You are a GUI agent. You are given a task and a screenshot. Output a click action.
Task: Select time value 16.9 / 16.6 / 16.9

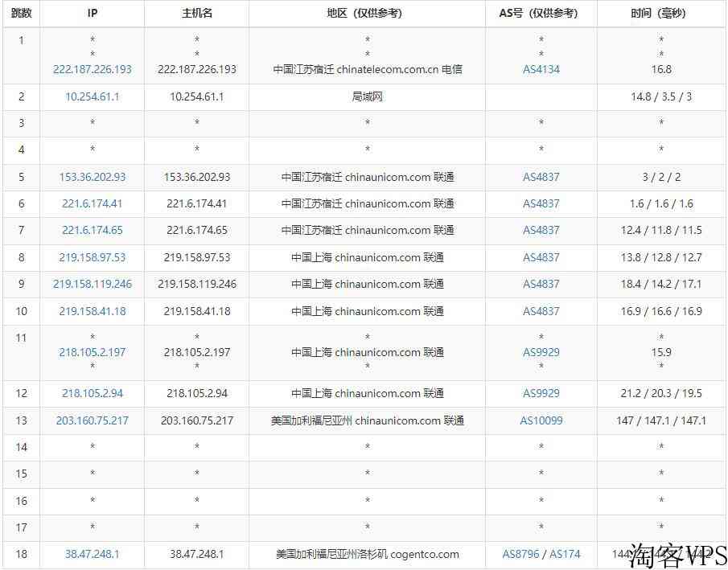[x=661, y=311]
